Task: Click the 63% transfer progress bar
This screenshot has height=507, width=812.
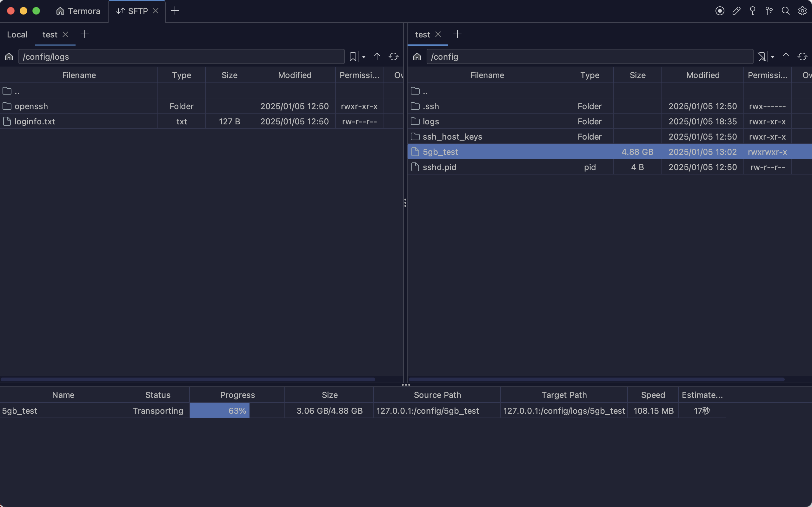Action: [x=237, y=411]
